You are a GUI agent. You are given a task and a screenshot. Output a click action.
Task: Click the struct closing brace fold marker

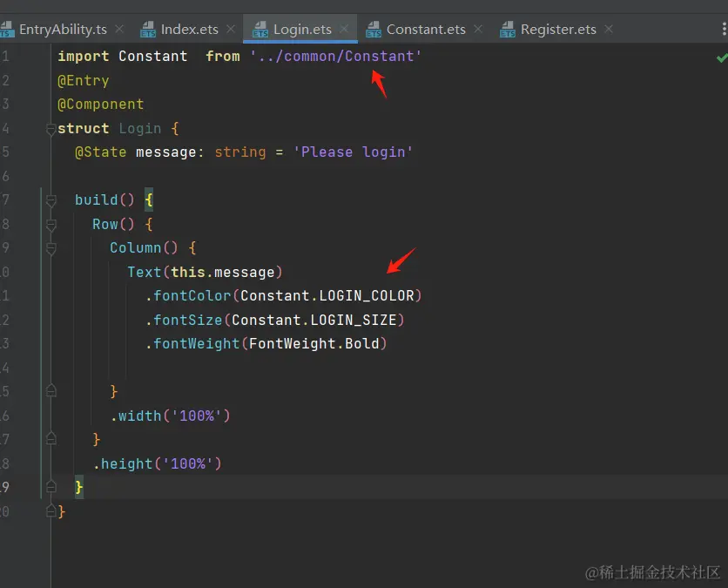point(51,510)
